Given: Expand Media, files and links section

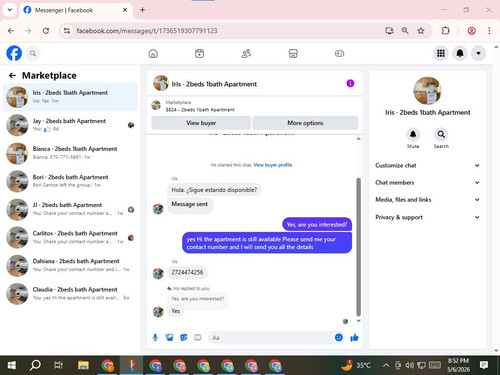Looking at the screenshot, I should tap(428, 200).
